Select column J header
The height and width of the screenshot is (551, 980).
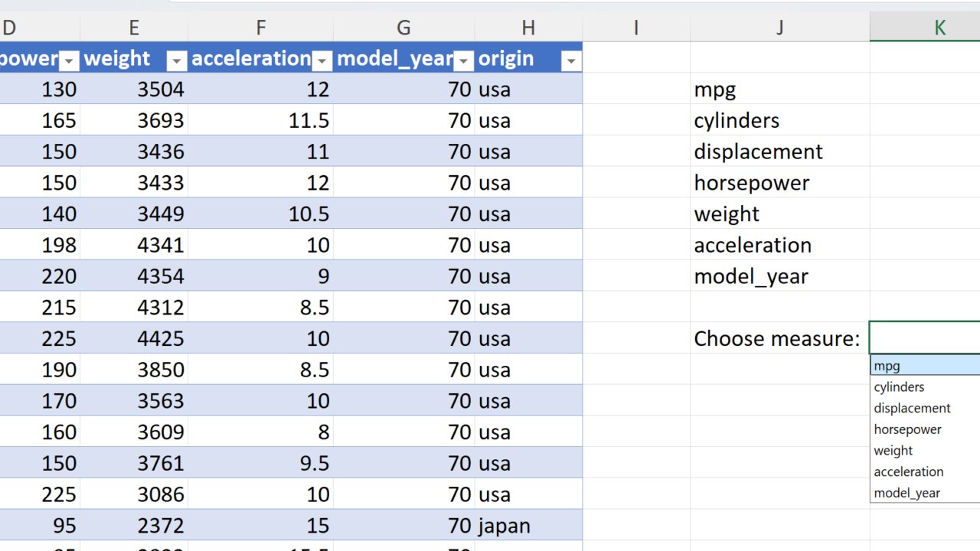pyautogui.click(x=779, y=28)
